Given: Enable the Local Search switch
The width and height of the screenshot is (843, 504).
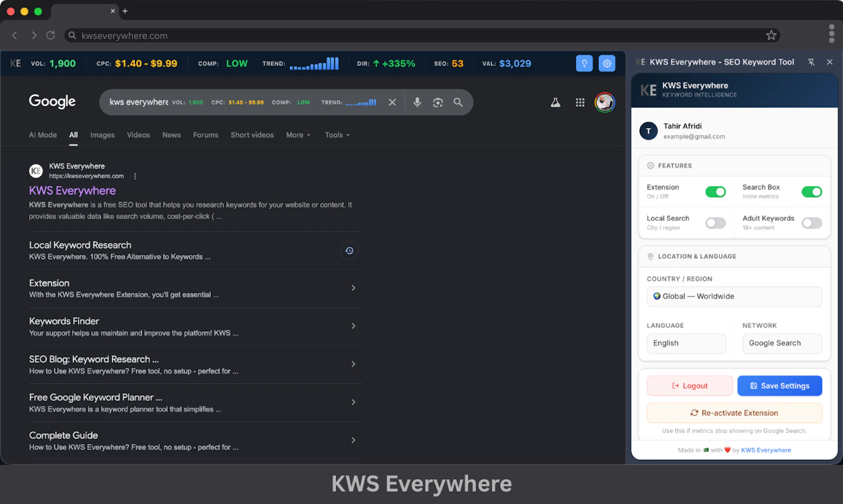Looking at the screenshot, I should (x=715, y=223).
